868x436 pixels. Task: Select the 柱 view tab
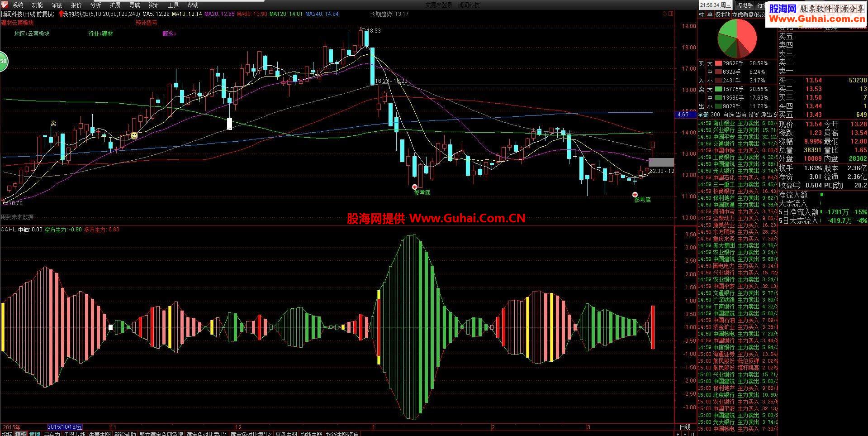tap(702, 14)
